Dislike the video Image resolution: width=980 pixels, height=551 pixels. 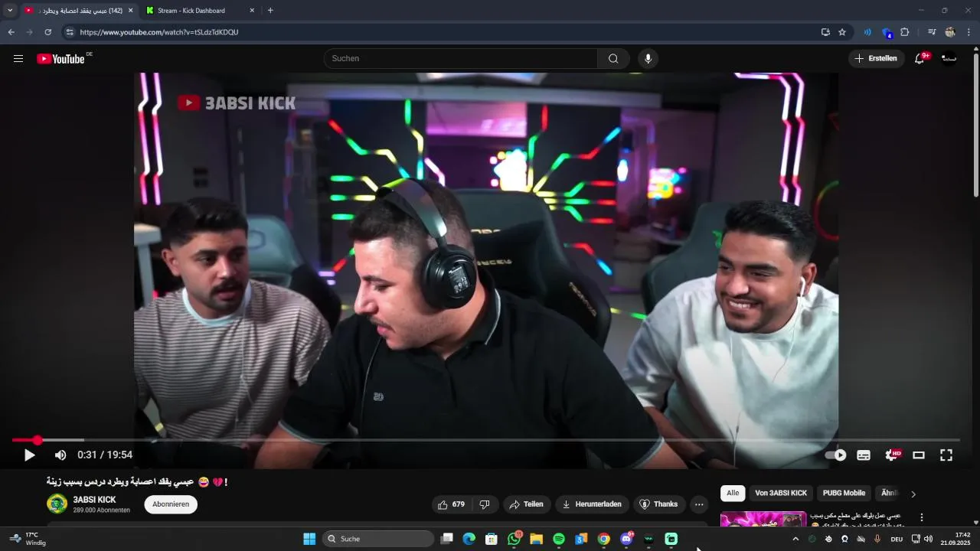point(484,504)
